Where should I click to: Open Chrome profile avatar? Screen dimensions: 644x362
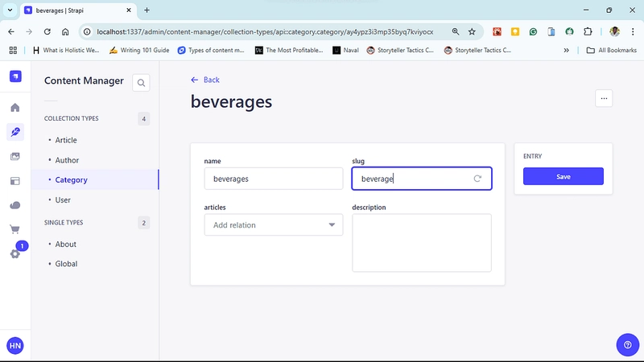[x=614, y=31]
